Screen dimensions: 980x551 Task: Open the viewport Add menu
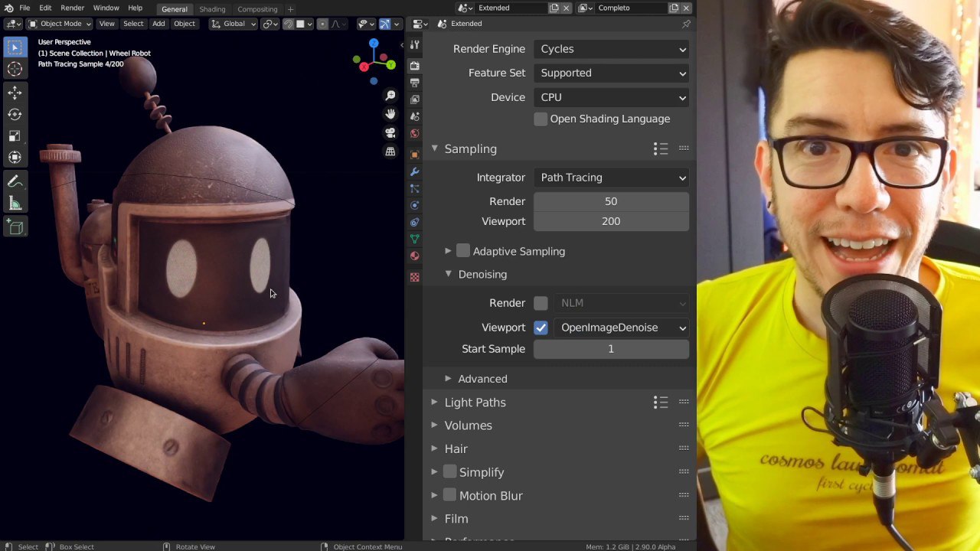point(158,24)
